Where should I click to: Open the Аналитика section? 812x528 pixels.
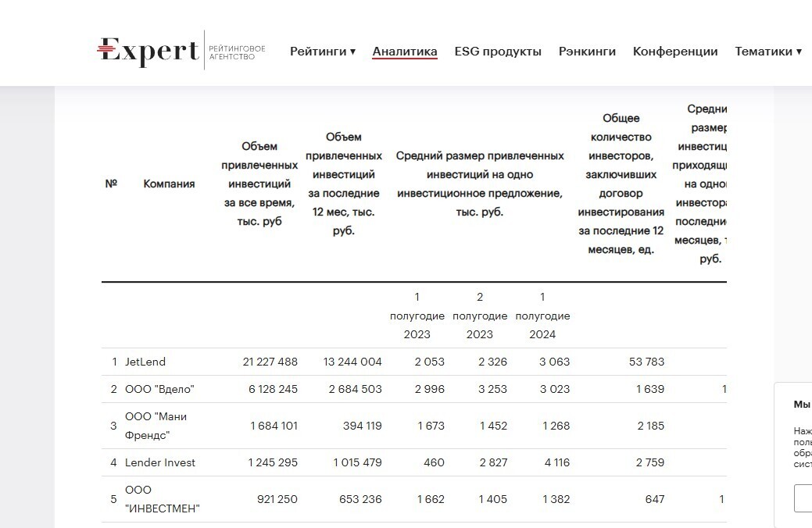(x=404, y=52)
